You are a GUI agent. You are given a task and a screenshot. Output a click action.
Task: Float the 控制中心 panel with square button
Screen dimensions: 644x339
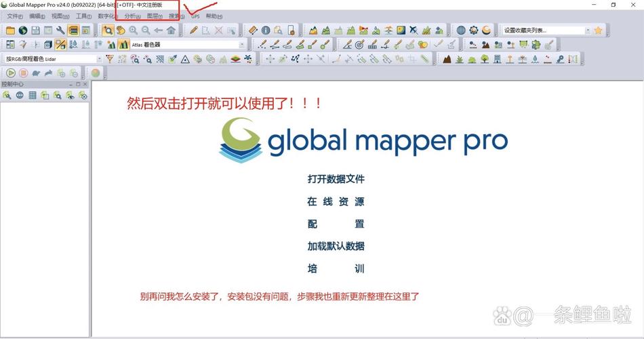tap(78, 84)
